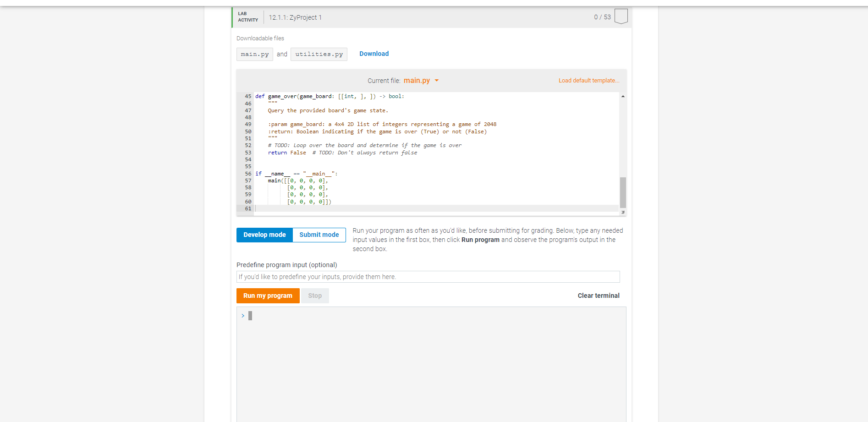Click the LAB ACTIVITY label
Image resolution: width=868 pixels, height=422 pixels.
tap(248, 17)
